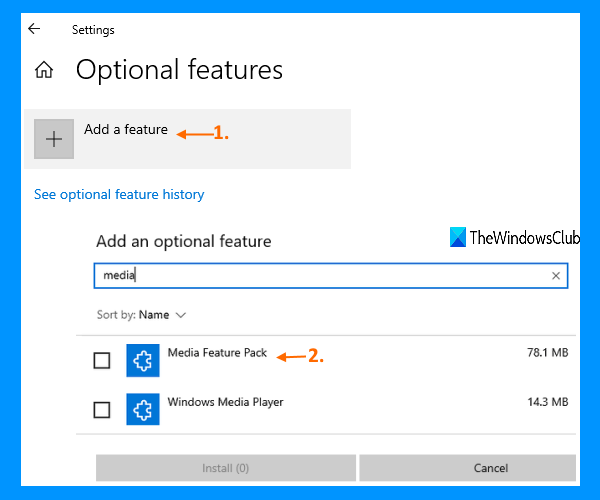Click the Windows Media Player puzzle icon
Image resolution: width=600 pixels, height=500 pixels.
(x=143, y=409)
